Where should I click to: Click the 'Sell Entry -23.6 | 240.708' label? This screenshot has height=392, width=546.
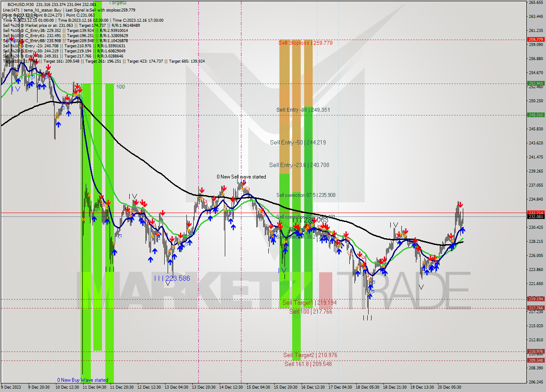pos(299,165)
